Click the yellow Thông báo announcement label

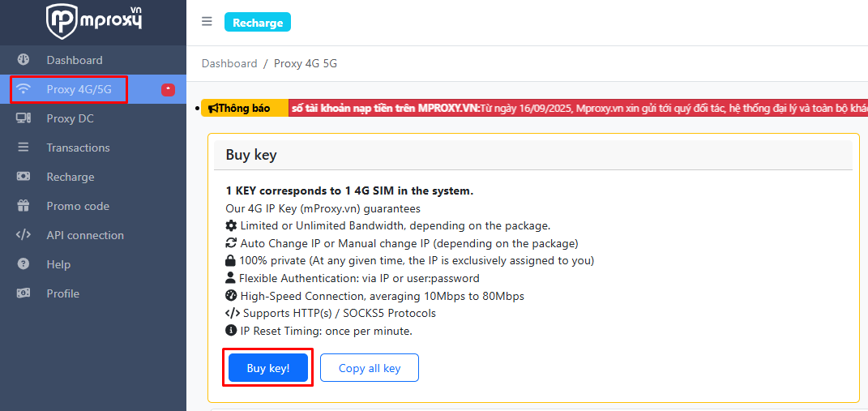coord(244,108)
